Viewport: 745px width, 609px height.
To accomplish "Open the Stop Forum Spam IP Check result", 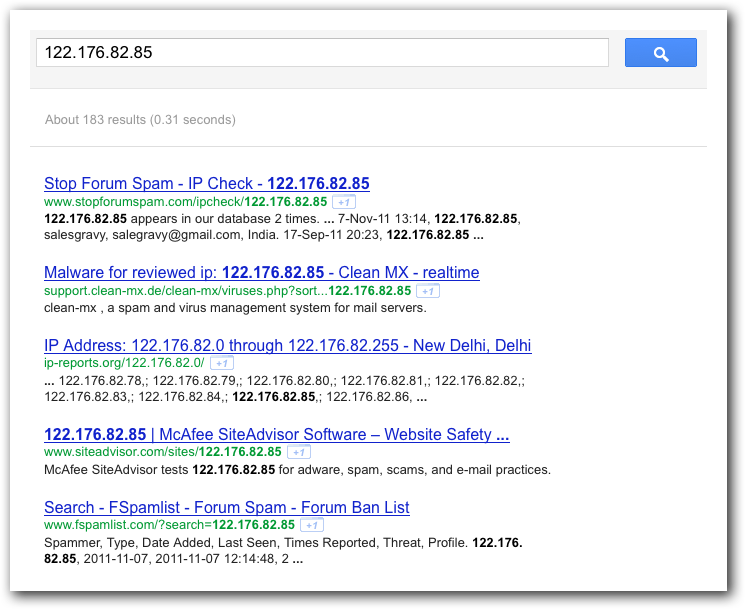I will point(207,183).
